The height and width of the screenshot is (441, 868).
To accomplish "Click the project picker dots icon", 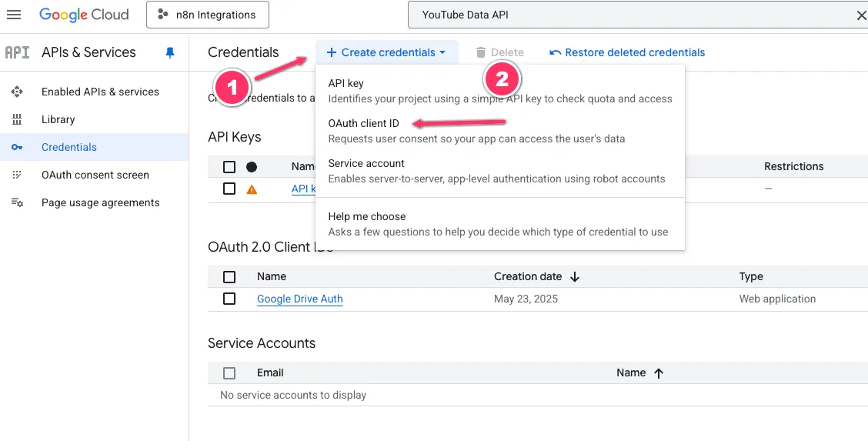I will (163, 15).
